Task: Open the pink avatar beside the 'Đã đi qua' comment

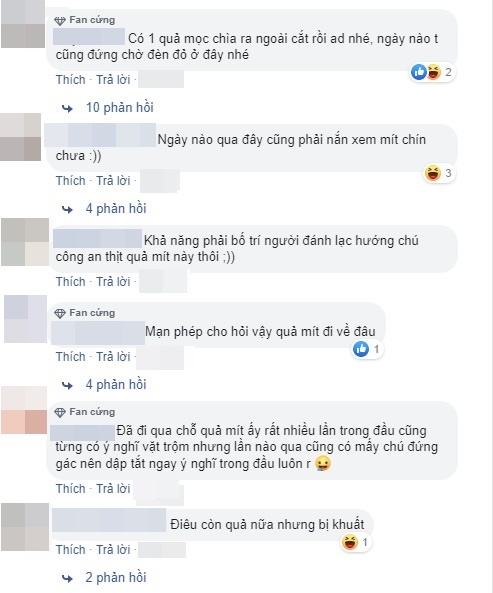Action: click(x=24, y=410)
